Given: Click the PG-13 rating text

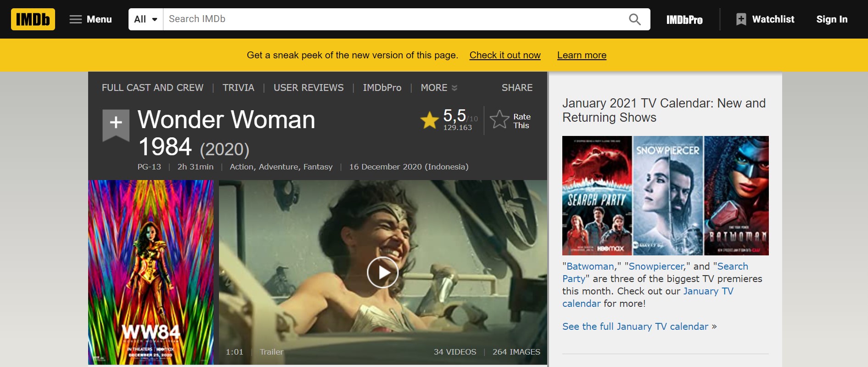Looking at the screenshot, I should click(149, 167).
